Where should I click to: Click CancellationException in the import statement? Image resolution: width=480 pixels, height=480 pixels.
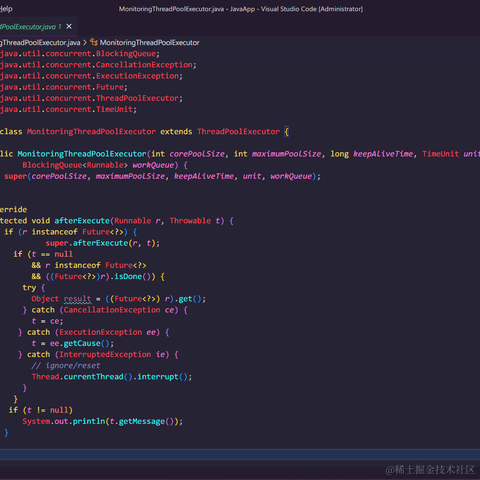144,65
